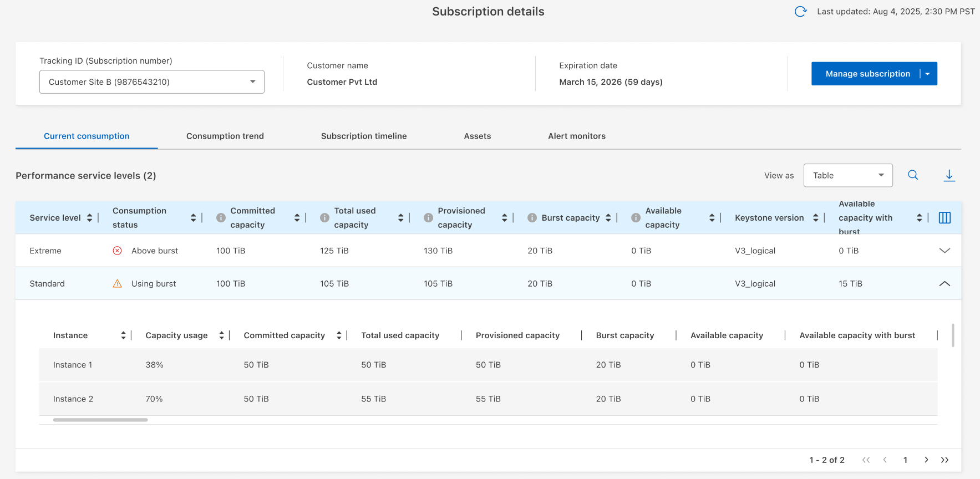
Task: Open the column chooser icon
Action: pyautogui.click(x=945, y=218)
